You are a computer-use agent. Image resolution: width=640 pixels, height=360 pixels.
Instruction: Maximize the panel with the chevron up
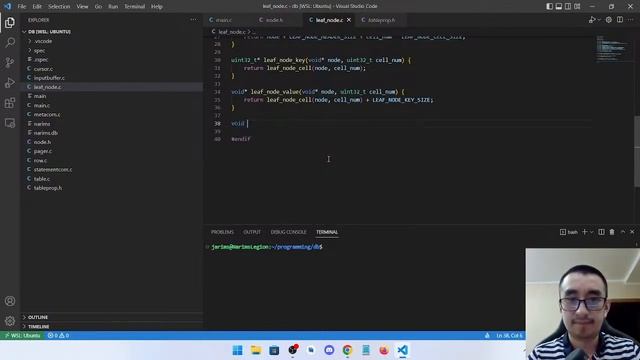[623, 232]
